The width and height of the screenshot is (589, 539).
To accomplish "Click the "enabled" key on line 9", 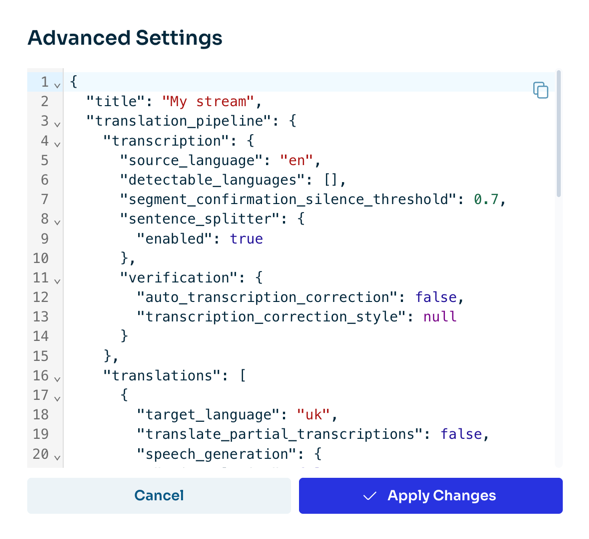I will click(174, 239).
